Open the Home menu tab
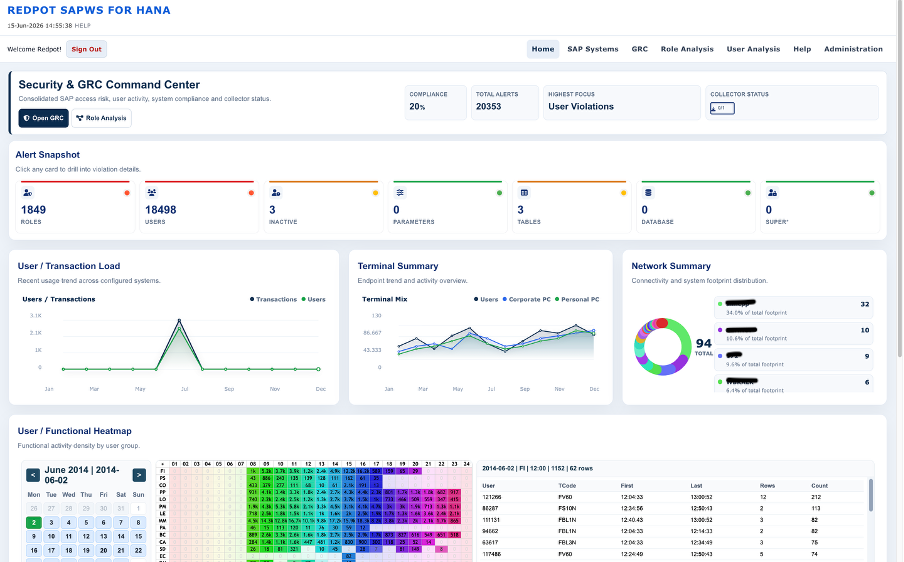 [x=543, y=49]
